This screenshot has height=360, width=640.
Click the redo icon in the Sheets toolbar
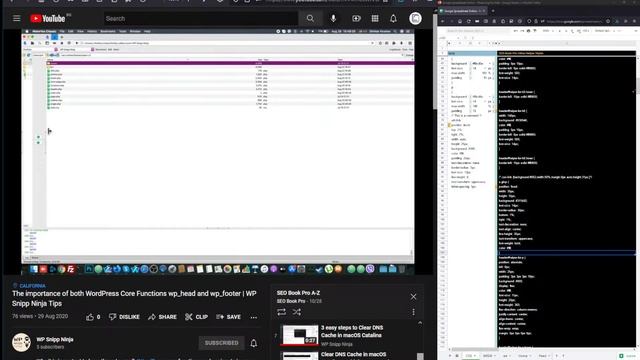[x=522, y=31]
